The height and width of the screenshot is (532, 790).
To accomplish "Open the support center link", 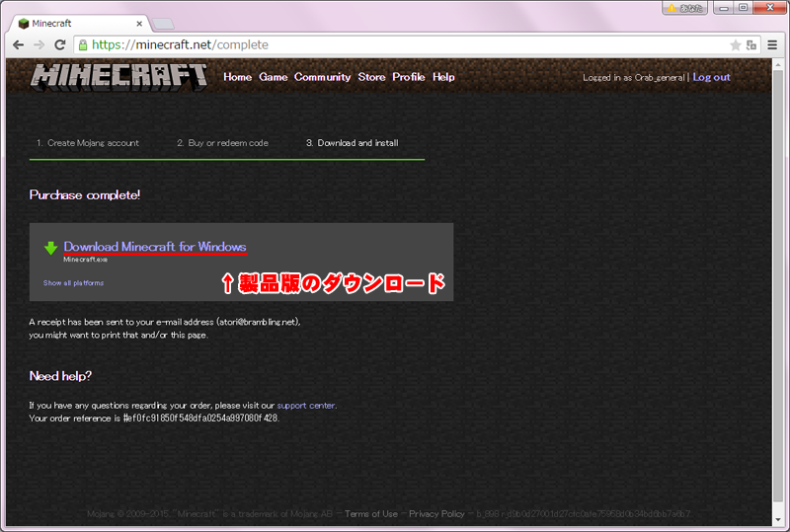I will tap(306, 406).
